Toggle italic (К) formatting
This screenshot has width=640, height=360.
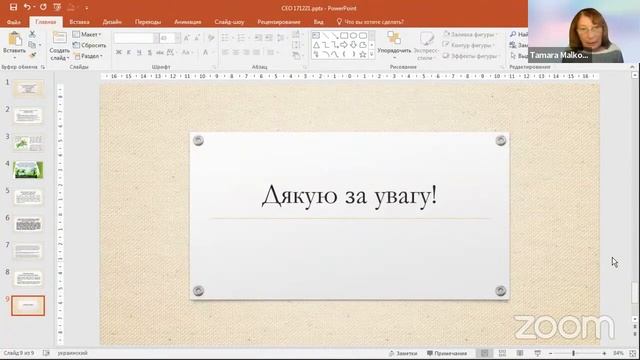click(x=129, y=52)
